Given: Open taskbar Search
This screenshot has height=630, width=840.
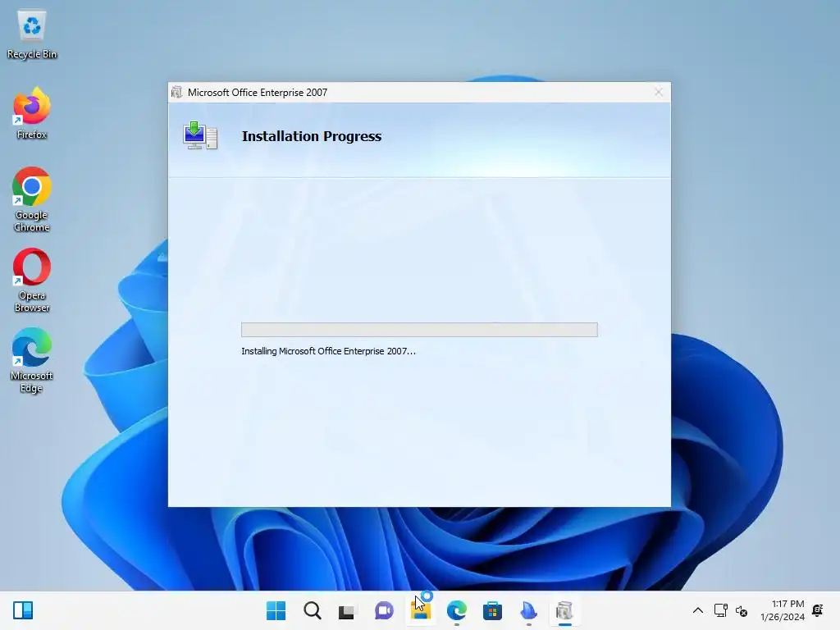Looking at the screenshot, I should [x=312, y=610].
